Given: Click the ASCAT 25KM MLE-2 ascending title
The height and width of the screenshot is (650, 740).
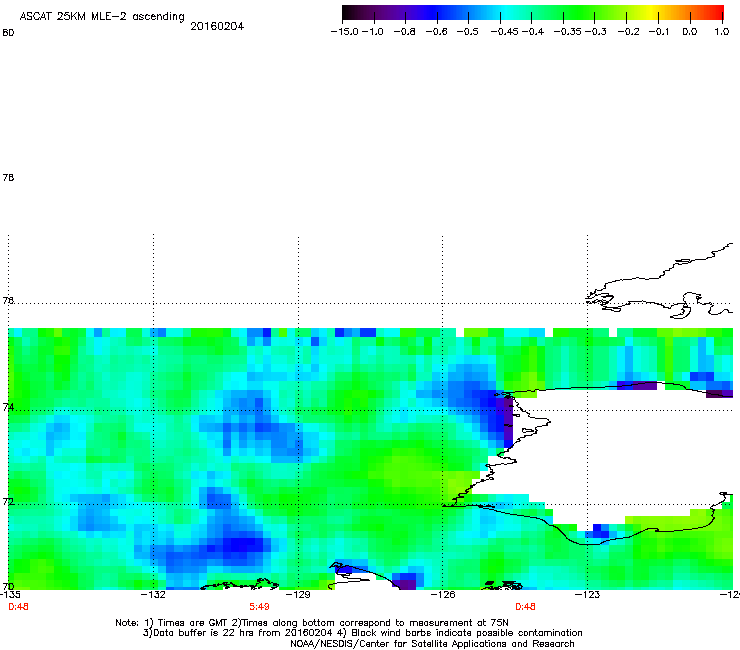Looking at the screenshot, I should click(x=102, y=17).
